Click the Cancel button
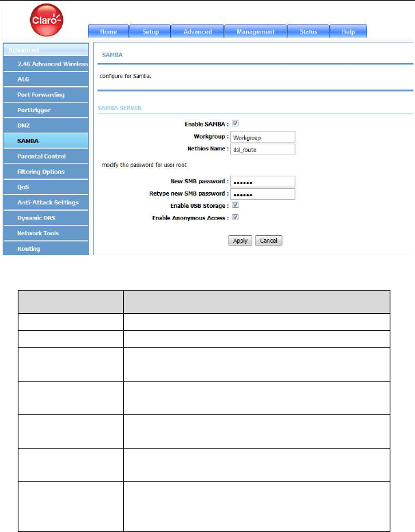This screenshot has width=415, height=532. click(269, 241)
